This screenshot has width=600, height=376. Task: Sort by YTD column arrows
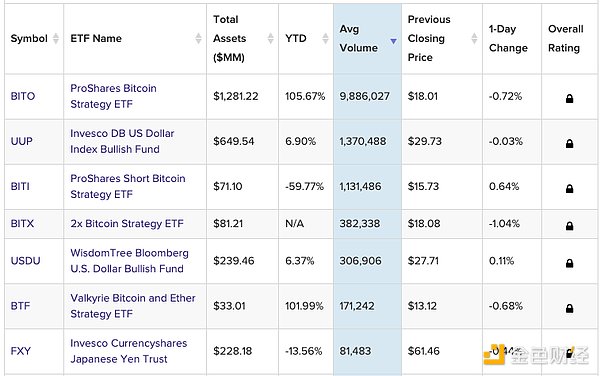coord(325,38)
